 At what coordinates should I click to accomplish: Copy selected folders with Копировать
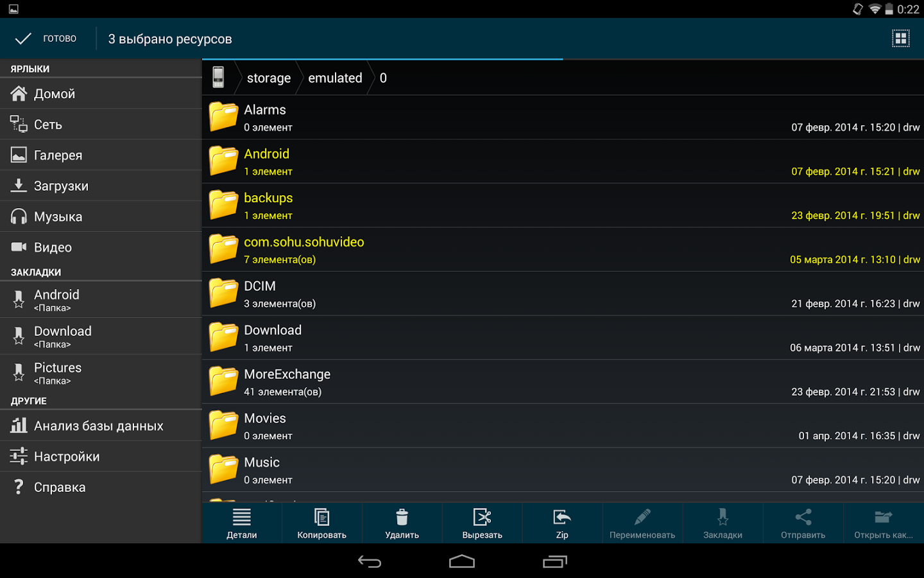tap(322, 523)
